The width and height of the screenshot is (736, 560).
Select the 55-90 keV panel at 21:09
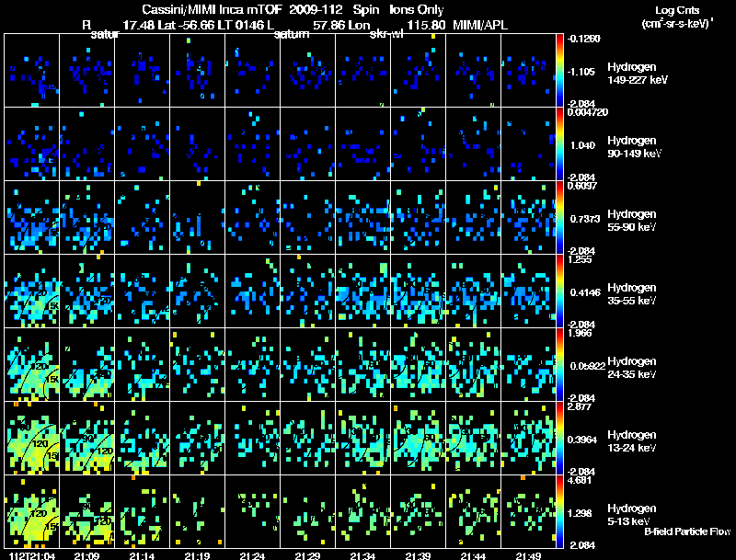(x=87, y=218)
